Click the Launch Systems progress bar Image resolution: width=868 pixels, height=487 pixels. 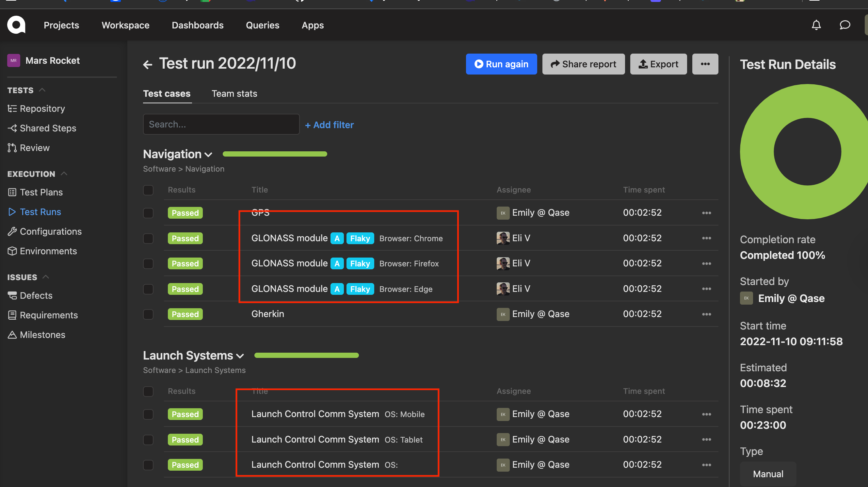tap(306, 356)
